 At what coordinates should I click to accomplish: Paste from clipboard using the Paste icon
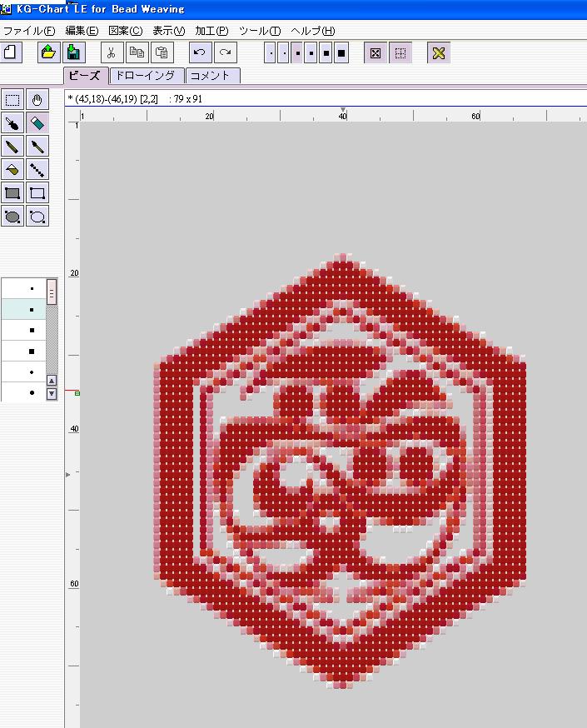[162, 52]
